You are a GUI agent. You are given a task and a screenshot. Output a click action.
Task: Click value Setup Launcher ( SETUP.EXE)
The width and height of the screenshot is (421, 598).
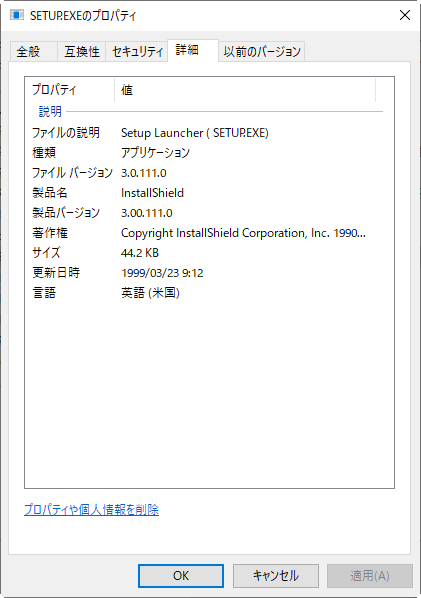[195, 133]
